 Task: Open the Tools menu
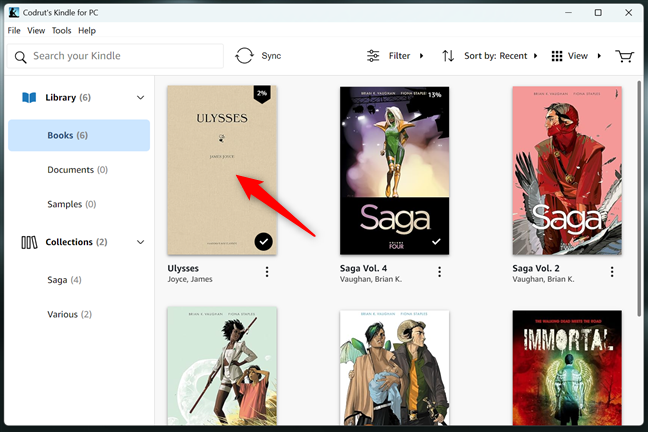(61, 31)
